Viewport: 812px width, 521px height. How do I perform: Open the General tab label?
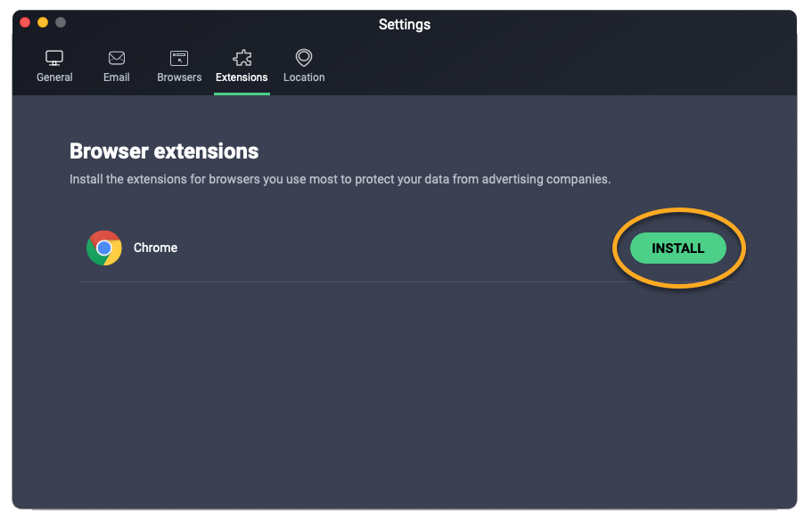[54, 77]
